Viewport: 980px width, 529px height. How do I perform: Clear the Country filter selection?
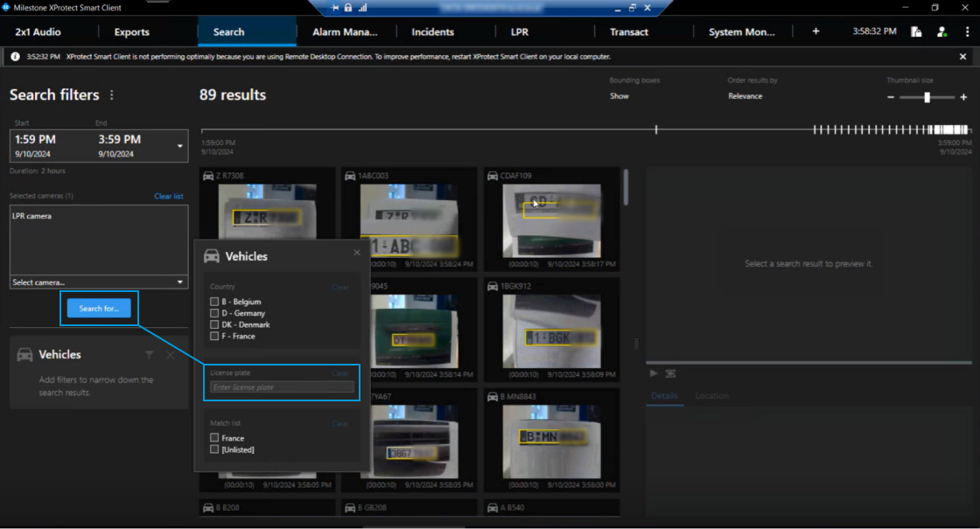340,288
